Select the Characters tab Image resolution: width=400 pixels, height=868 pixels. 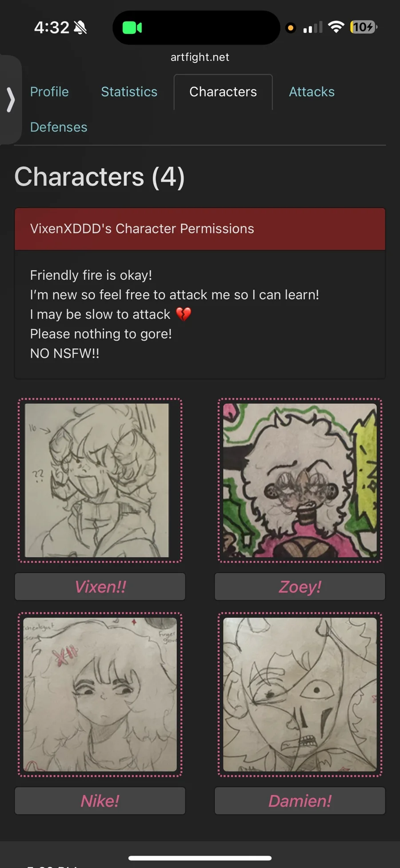(x=223, y=92)
